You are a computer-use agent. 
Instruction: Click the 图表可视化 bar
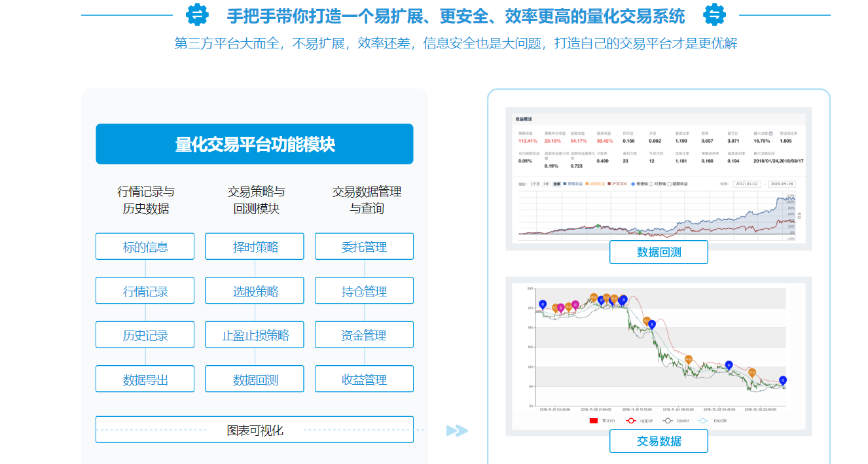[255, 429]
